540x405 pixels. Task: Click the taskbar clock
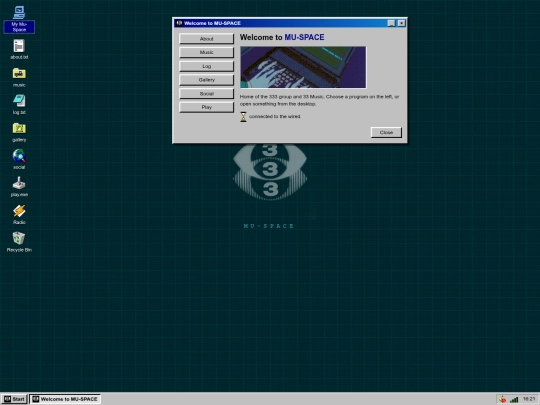(529, 399)
